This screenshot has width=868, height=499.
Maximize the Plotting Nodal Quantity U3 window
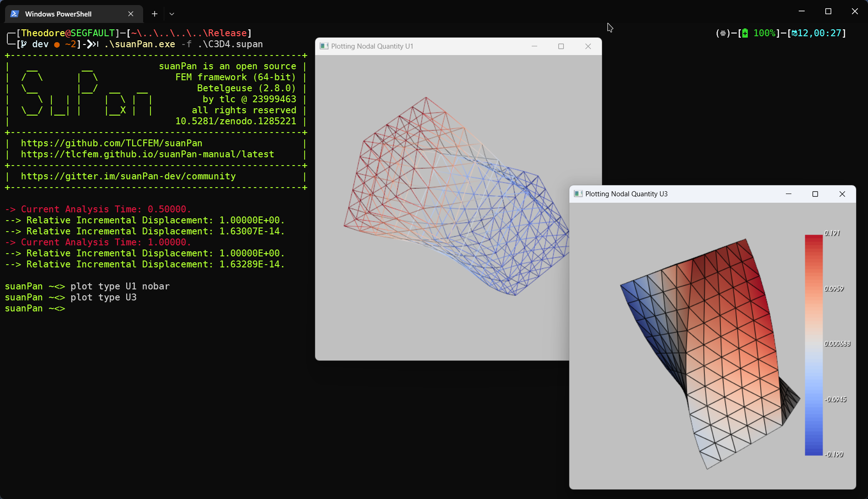pos(815,194)
